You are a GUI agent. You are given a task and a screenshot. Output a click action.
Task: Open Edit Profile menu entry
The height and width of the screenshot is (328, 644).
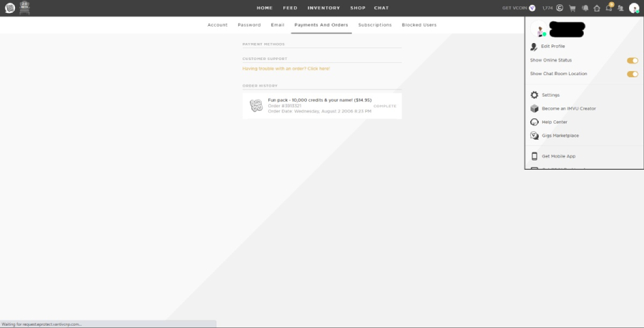(x=553, y=47)
